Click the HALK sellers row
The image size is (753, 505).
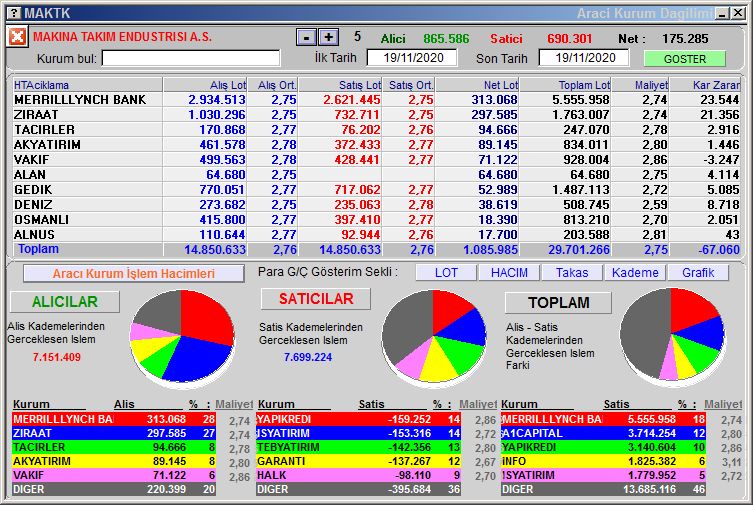click(x=359, y=475)
